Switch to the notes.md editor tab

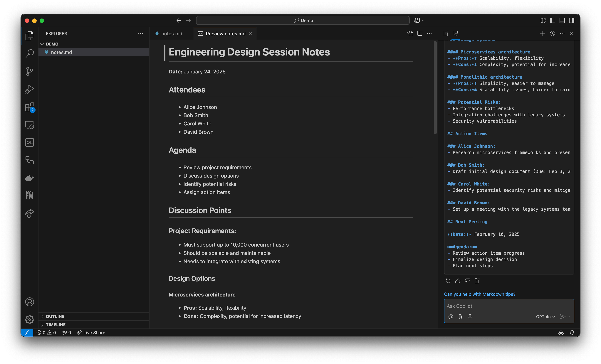click(172, 33)
